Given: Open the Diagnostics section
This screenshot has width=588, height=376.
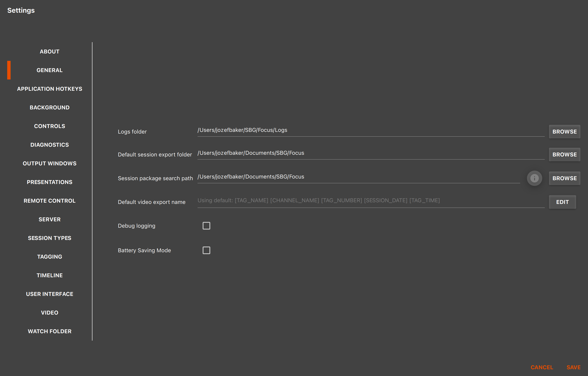Looking at the screenshot, I should [x=50, y=145].
